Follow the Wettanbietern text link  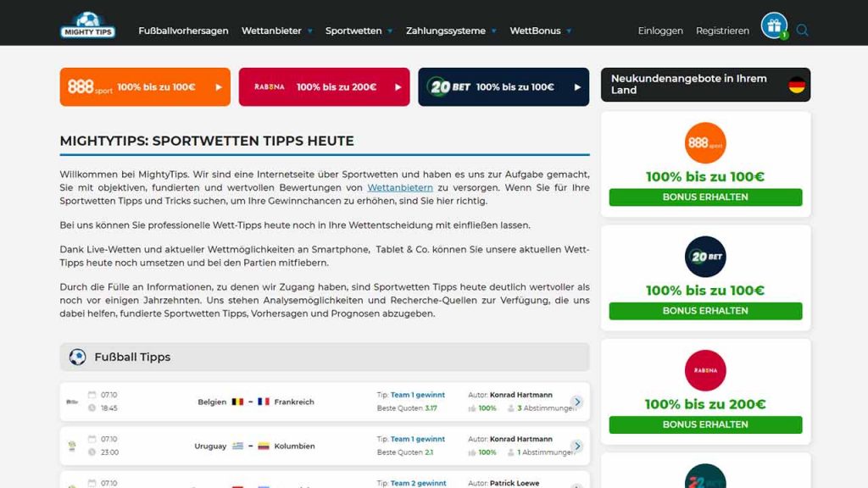(400, 187)
